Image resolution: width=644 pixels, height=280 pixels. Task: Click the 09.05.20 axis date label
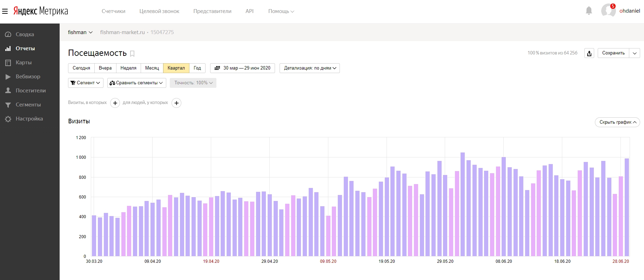click(328, 261)
